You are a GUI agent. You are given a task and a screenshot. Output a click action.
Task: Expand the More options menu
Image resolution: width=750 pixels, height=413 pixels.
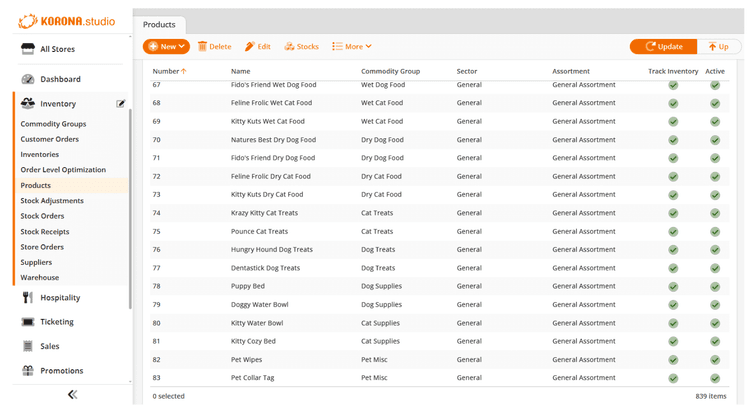[x=352, y=46]
